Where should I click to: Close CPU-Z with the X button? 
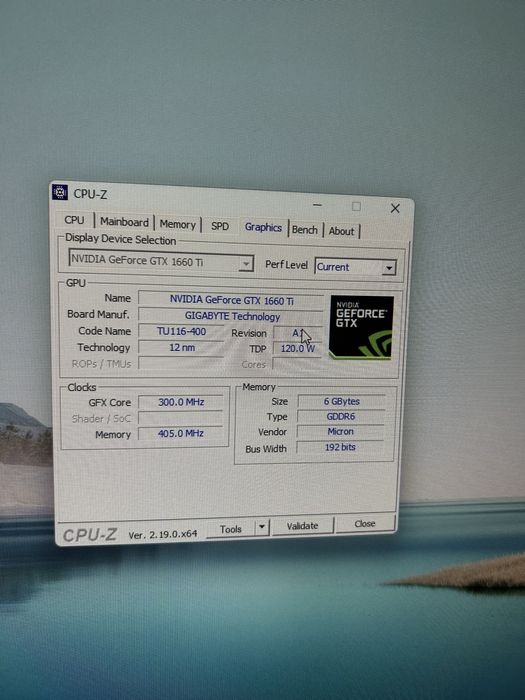[x=395, y=208]
